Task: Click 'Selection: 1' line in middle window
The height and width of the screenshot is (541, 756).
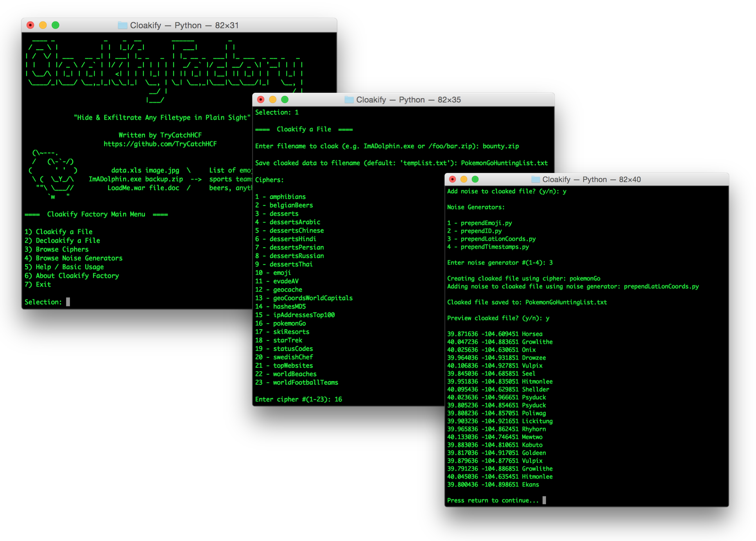Action: pos(277,112)
